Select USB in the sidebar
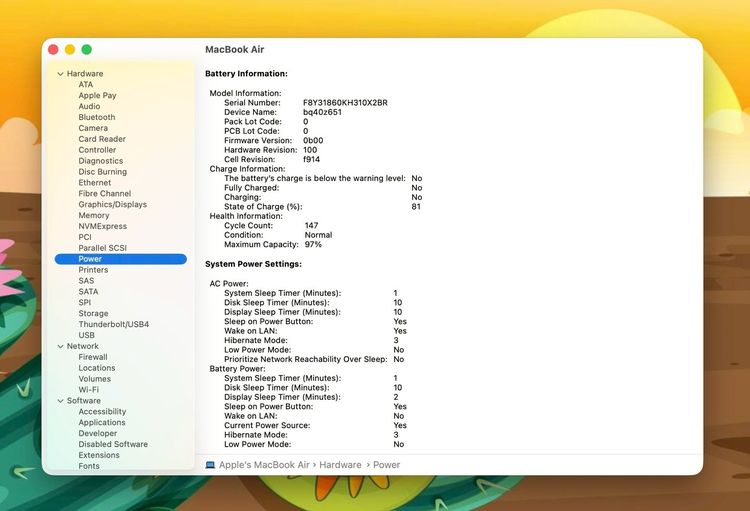The height and width of the screenshot is (511, 750). [86, 335]
